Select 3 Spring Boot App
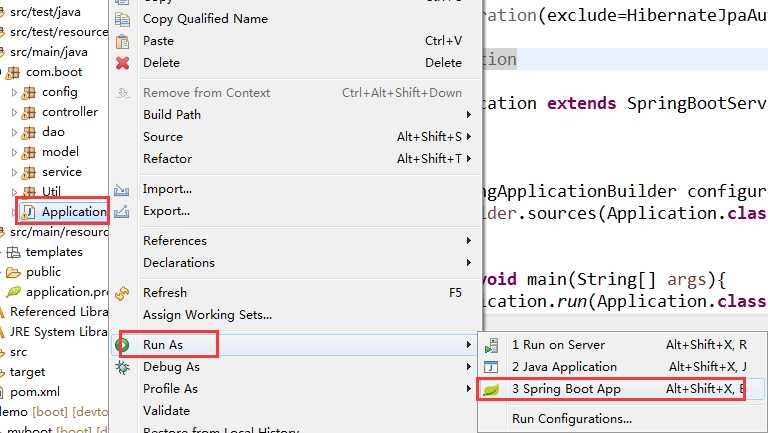Viewport: 768px width, 433px height. point(622,389)
